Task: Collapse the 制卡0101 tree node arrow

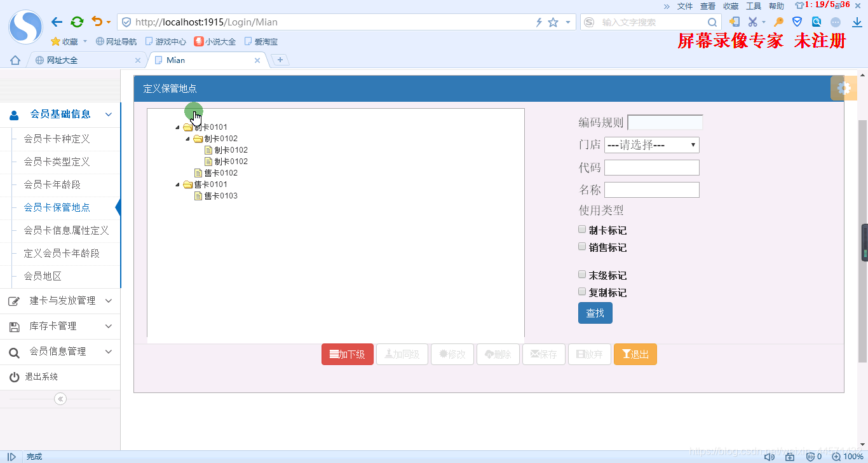Action: click(x=178, y=127)
